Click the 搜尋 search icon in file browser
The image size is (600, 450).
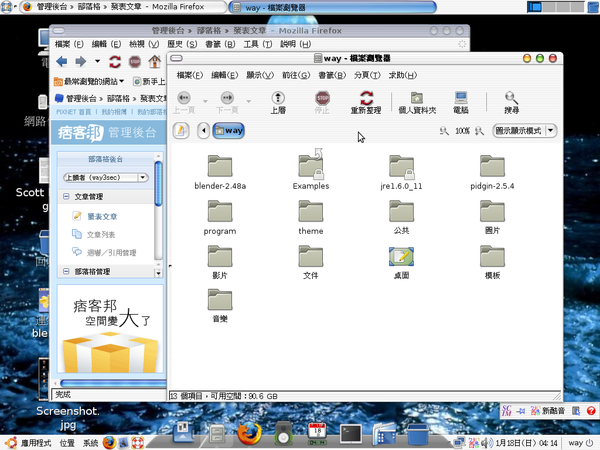click(512, 103)
